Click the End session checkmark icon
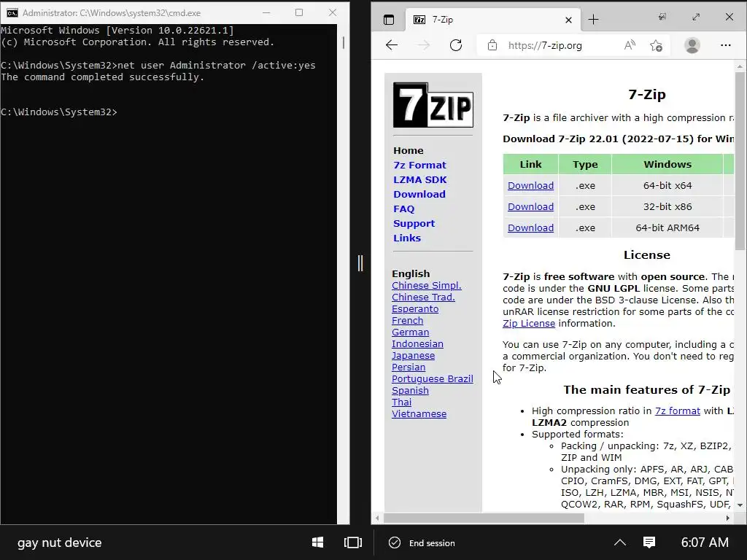The height and width of the screenshot is (560, 747). pyautogui.click(x=395, y=542)
